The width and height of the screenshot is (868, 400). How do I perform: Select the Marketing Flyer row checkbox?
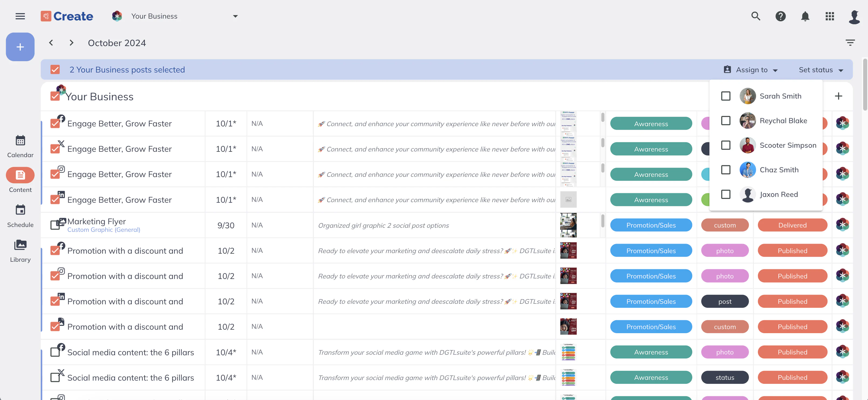55,225
